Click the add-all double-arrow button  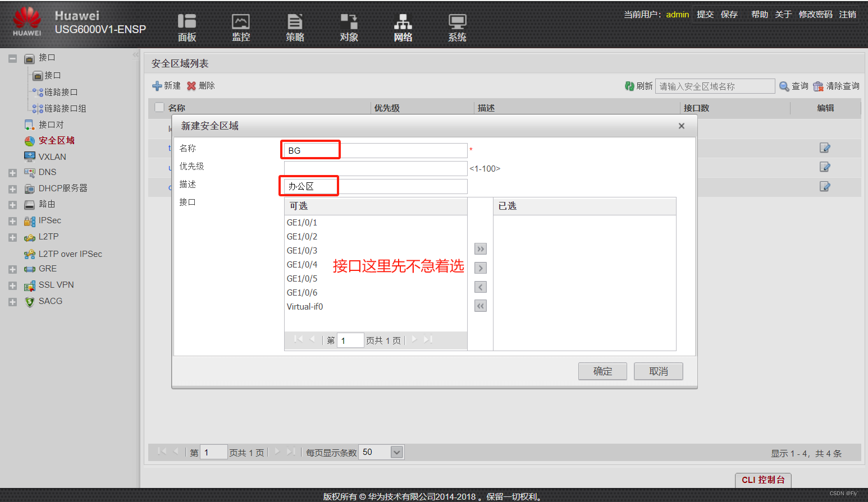point(481,249)
